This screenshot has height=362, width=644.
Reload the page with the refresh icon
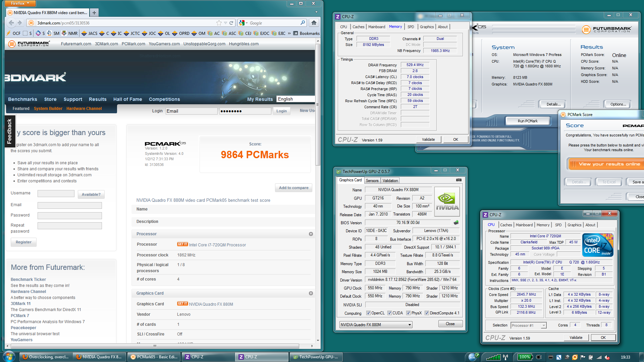231,23
